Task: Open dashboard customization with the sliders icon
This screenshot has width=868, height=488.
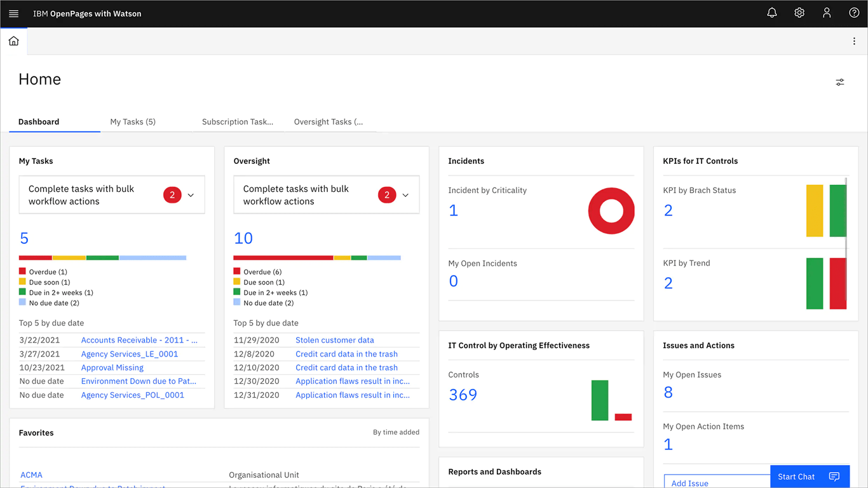Action: (x=839, y=82)
